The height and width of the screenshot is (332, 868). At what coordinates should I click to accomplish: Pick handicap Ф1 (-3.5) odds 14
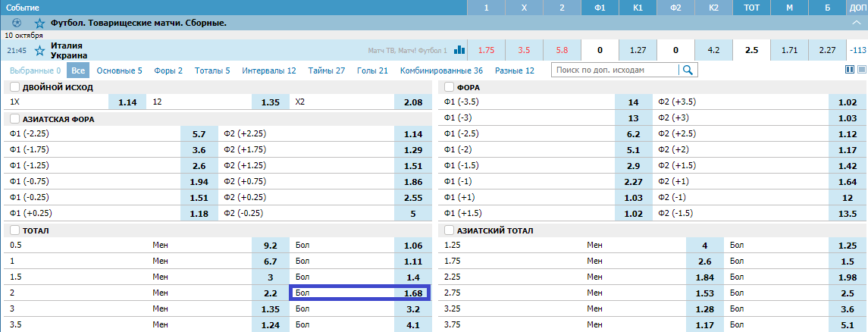[633, 102]
